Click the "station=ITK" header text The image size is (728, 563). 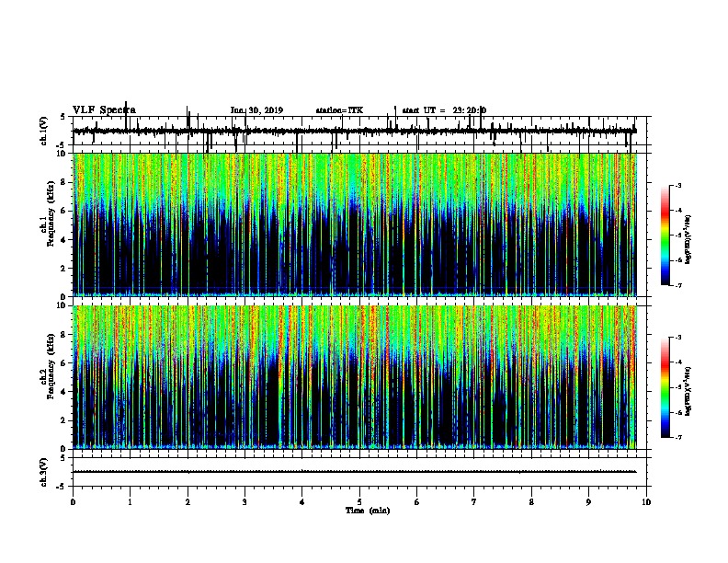coord(339,110)
